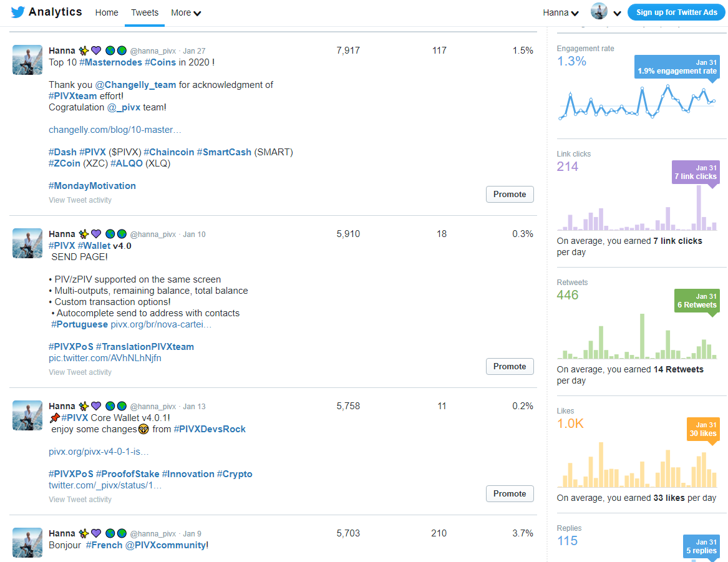The image size is (728, 562).
Task: View Tweet activity for Jan 10 tweet
Action: tap(80, 372)
